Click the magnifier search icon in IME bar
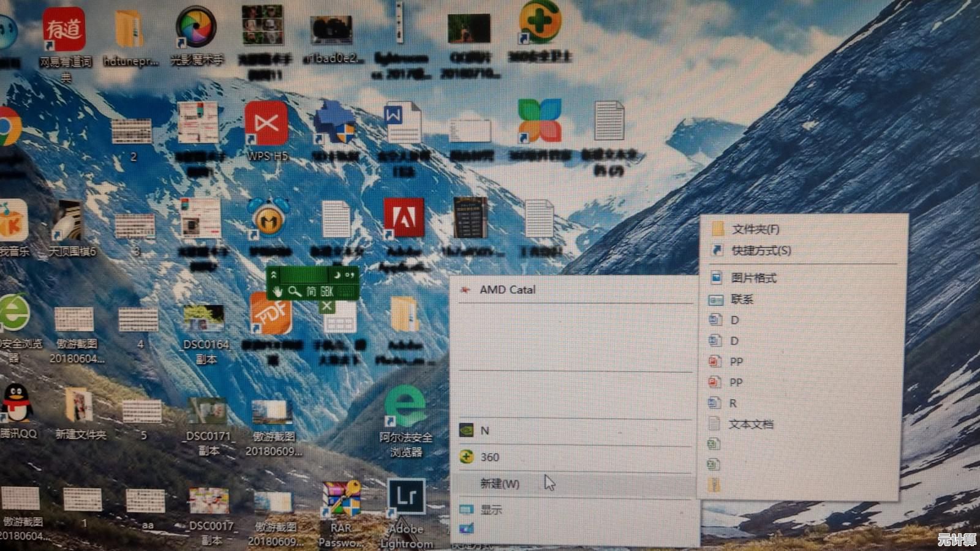 (x=295, y=291)
